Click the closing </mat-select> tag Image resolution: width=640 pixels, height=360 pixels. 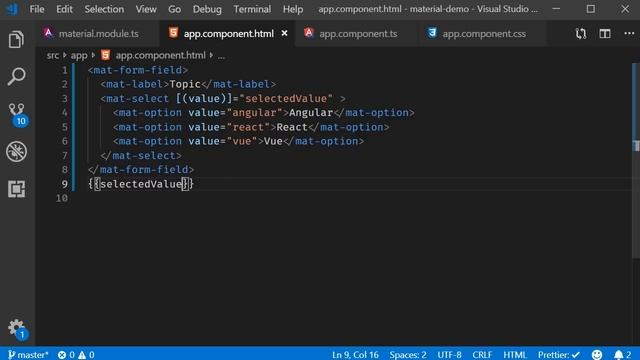[141, 156]
